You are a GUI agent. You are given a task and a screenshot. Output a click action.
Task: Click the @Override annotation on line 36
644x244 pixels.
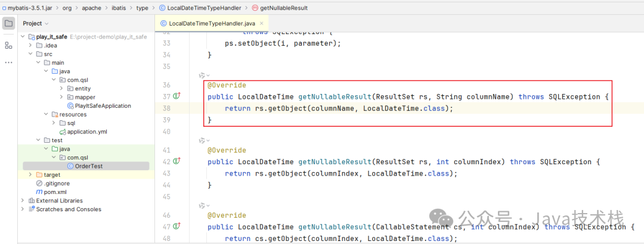[227, 85]
